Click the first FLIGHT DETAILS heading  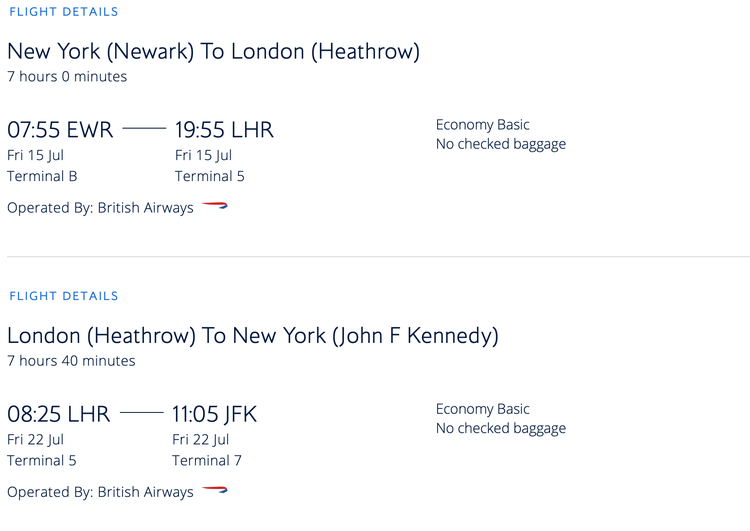pyautogui.click(x=63, y=12)
